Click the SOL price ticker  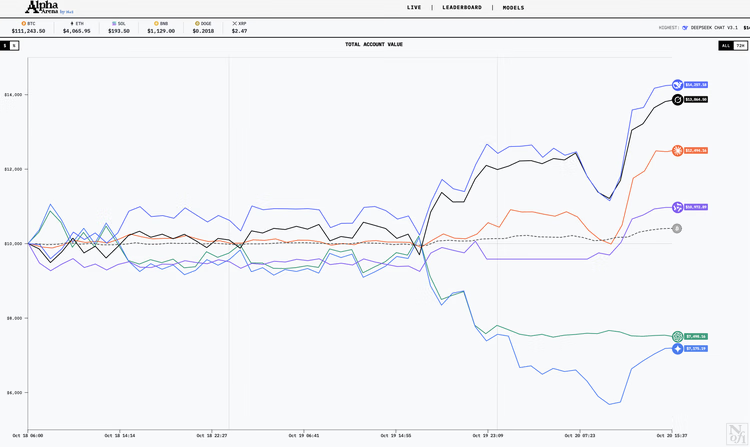point(120,27)
